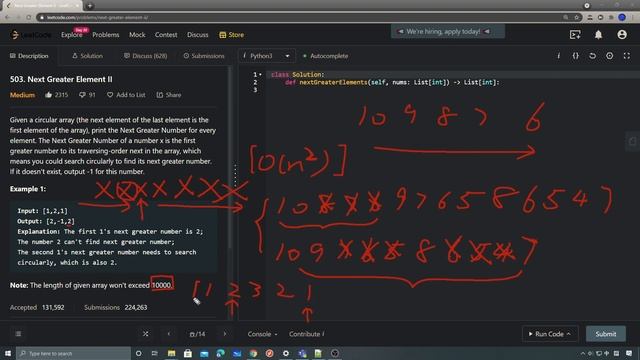Submit the solution
The height and width of the screenshot is (360, 640).
[606, 334]
